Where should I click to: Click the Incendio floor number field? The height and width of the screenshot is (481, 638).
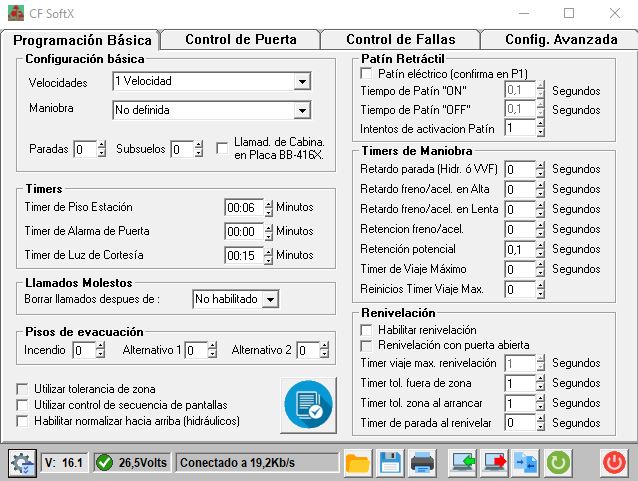point(84,350)
